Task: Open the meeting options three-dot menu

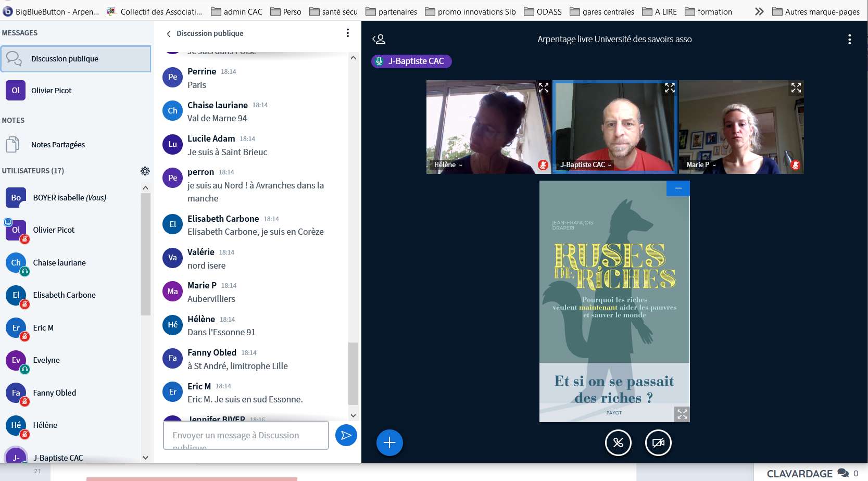Action: pos(849,39)
